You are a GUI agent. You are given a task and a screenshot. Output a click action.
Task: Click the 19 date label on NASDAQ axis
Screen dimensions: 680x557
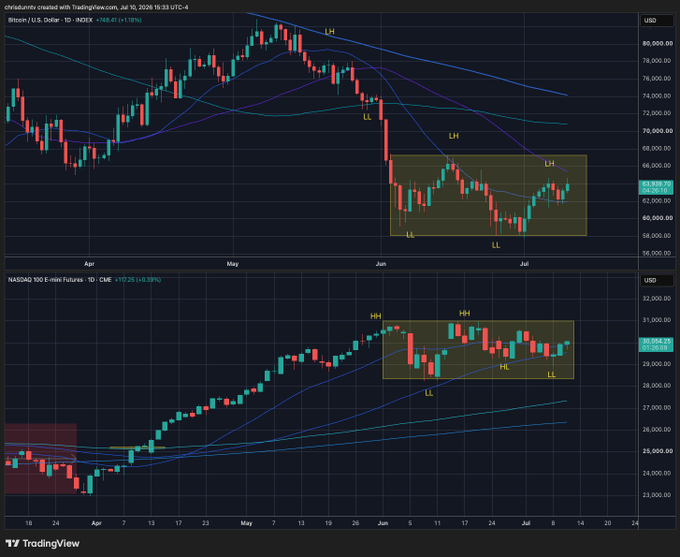[x=328, y=523]
